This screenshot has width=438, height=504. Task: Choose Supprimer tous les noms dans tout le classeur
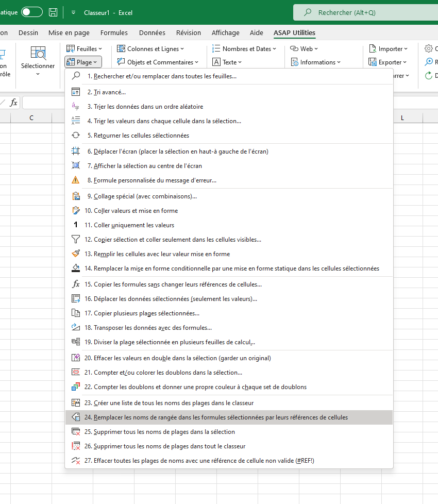[x=229, y=446]
